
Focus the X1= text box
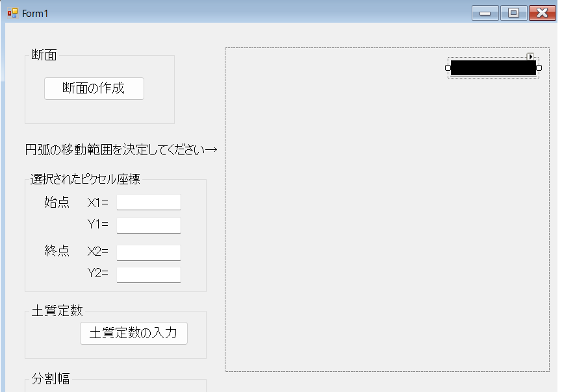tap(148, 202)
